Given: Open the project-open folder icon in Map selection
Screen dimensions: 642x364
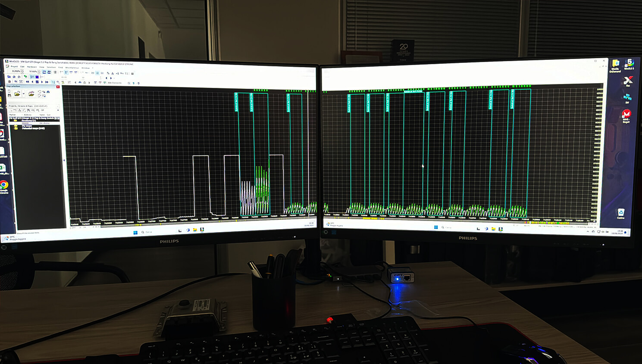Looking at the screenshot, I should pyautogui.click(x=17, y=94).
